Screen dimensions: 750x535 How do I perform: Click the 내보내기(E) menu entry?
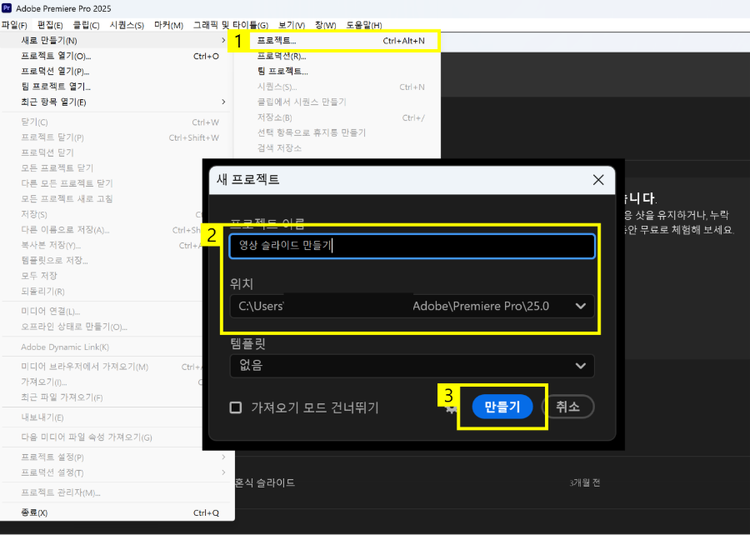coord(103,417)
